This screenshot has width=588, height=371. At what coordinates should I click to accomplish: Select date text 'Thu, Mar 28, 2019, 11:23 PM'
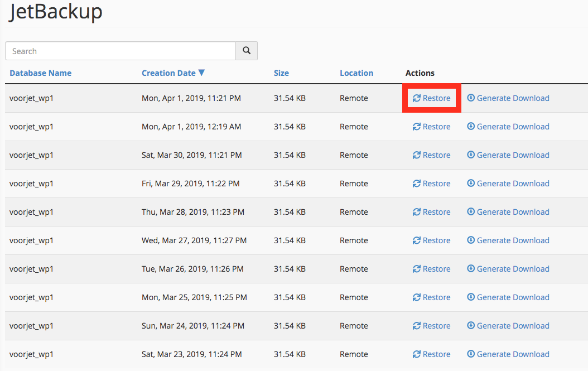click(x=193, y=213)
